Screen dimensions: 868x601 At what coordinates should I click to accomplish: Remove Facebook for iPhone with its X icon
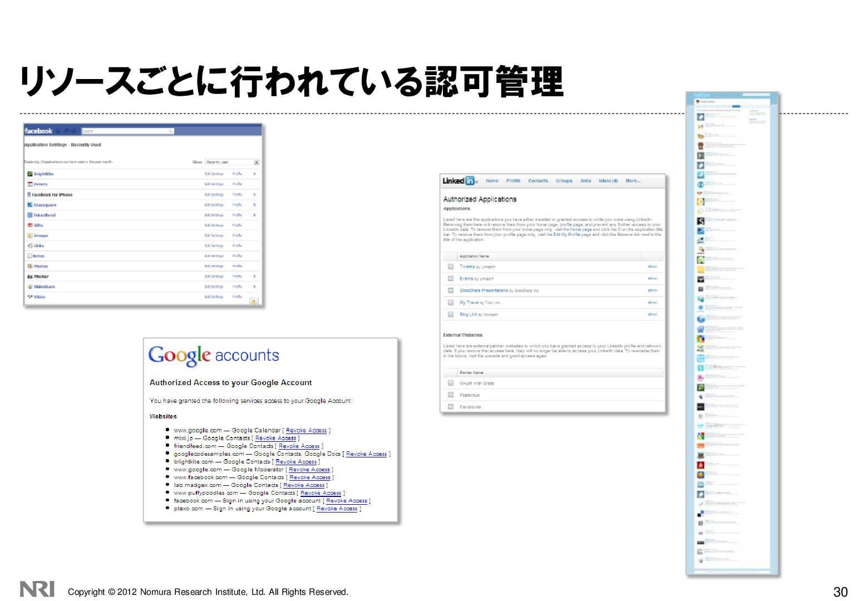tap(254, 195)
